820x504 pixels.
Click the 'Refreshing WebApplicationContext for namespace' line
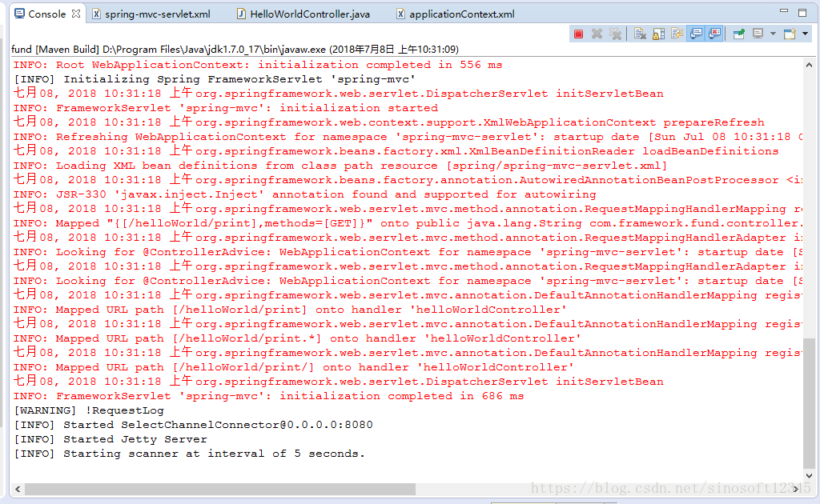[x=408, y=137]
